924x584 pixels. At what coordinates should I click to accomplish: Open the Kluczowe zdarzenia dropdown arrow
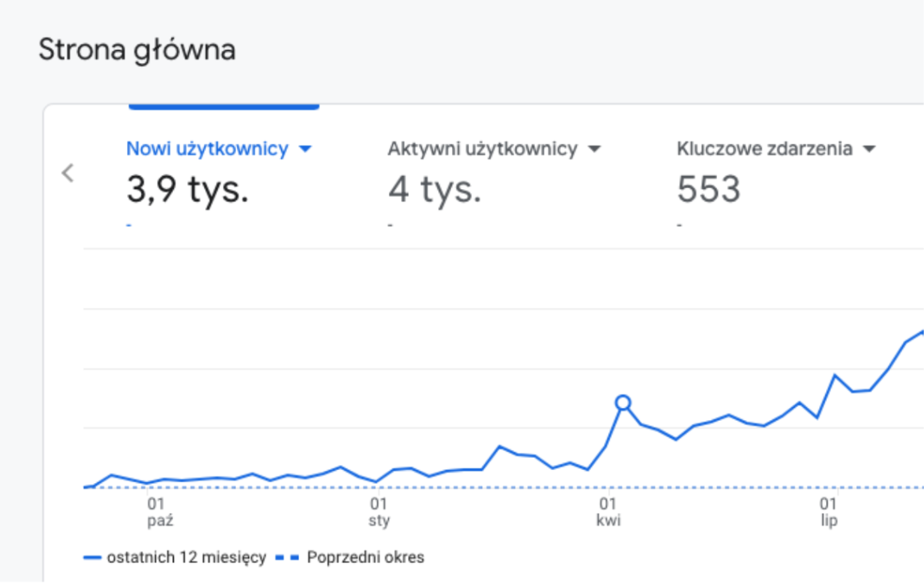[x=869, y=149]
